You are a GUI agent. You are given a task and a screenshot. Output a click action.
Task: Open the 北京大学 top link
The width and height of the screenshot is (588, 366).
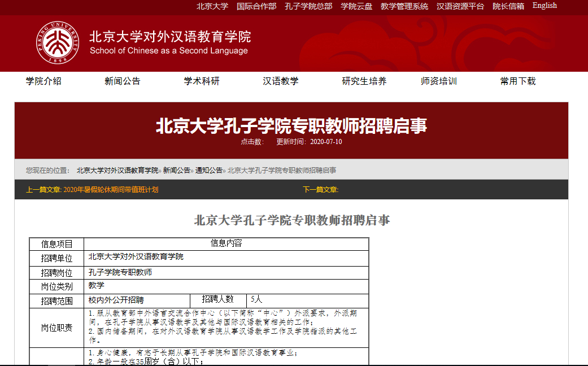click(212, 6)
